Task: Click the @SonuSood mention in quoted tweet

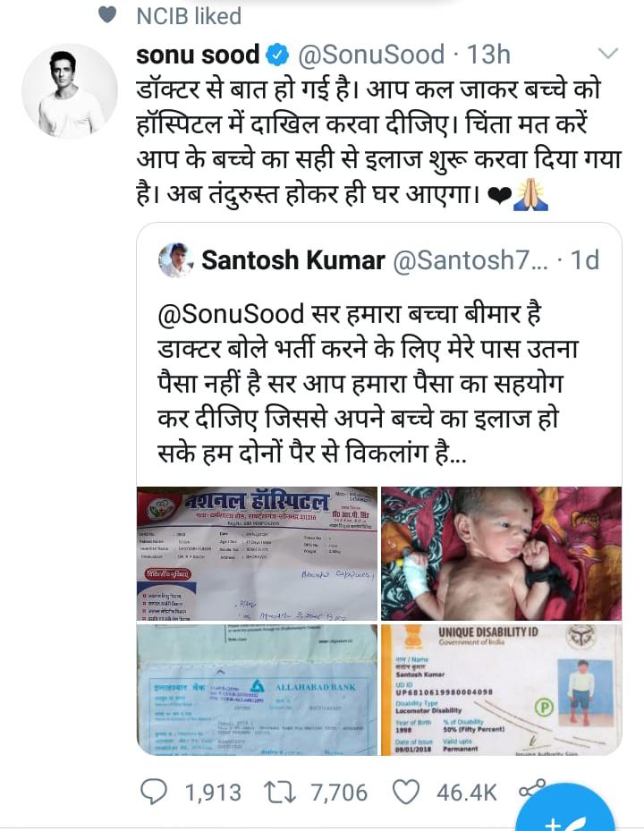Action: 231,314
